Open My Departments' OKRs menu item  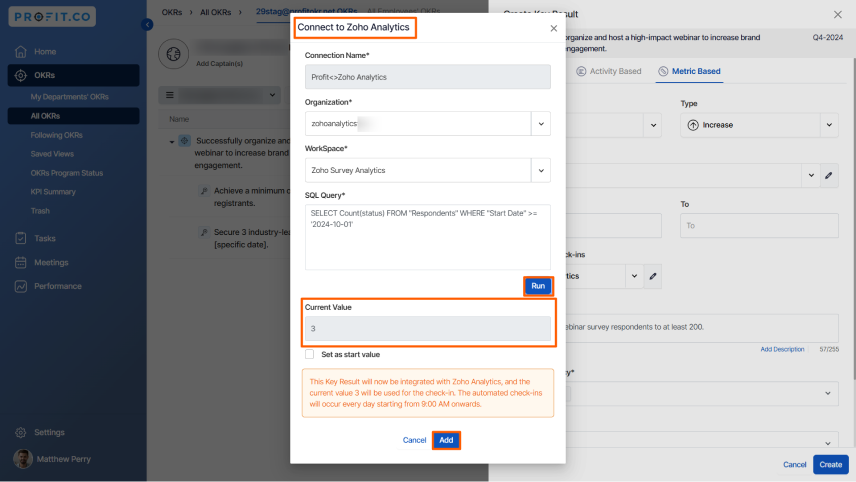coord(69,97)
